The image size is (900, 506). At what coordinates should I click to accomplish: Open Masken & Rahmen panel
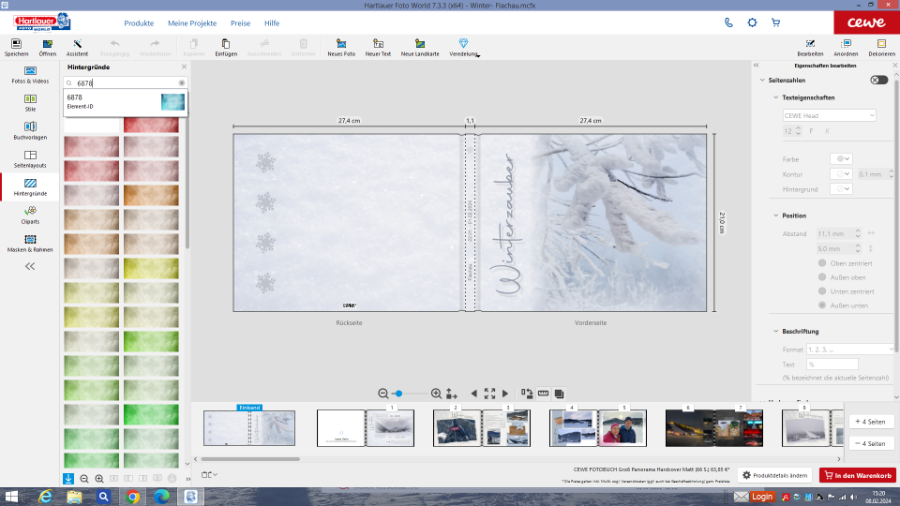click(x=30, y=243)
